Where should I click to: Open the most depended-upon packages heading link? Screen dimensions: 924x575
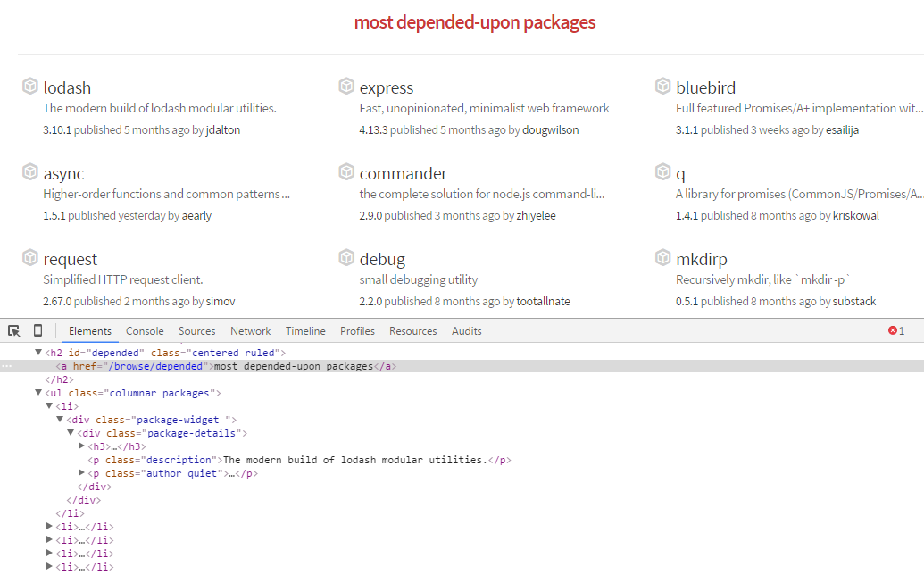[475, 21]
